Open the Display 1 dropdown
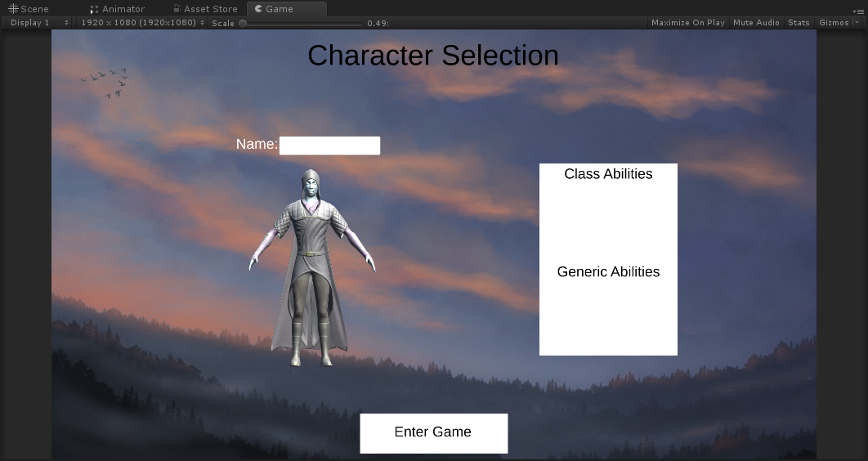868x461 pixels. (x=39, y=23)
